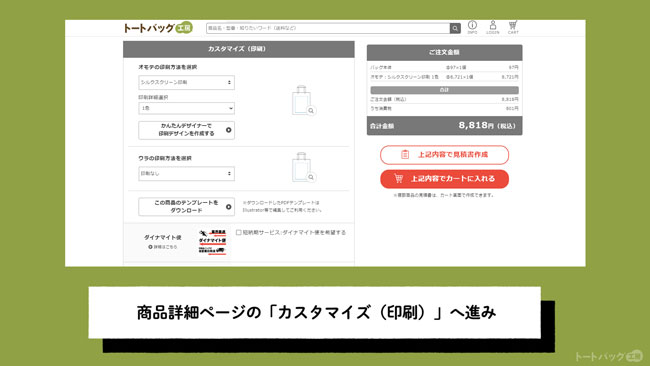Click the ダイナマイト便 banner image
This screenshot has height=366, width=650.
(x=212, y=242)
